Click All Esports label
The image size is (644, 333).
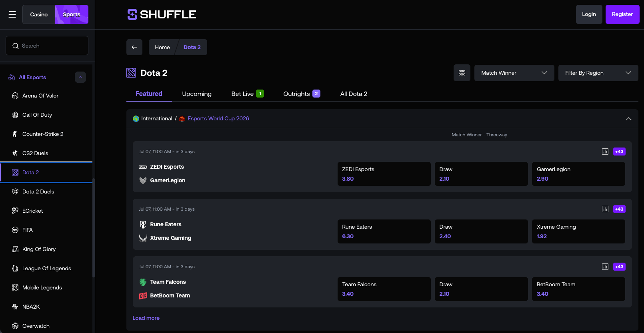(32, 77)
